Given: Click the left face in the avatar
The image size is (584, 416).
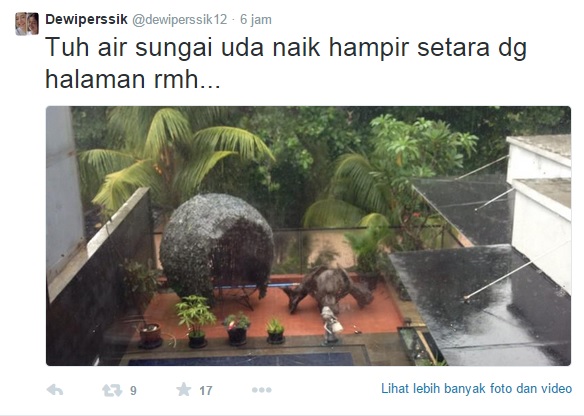Looking at the screenshot, I should pyautogui.click(x=21, y=24).
